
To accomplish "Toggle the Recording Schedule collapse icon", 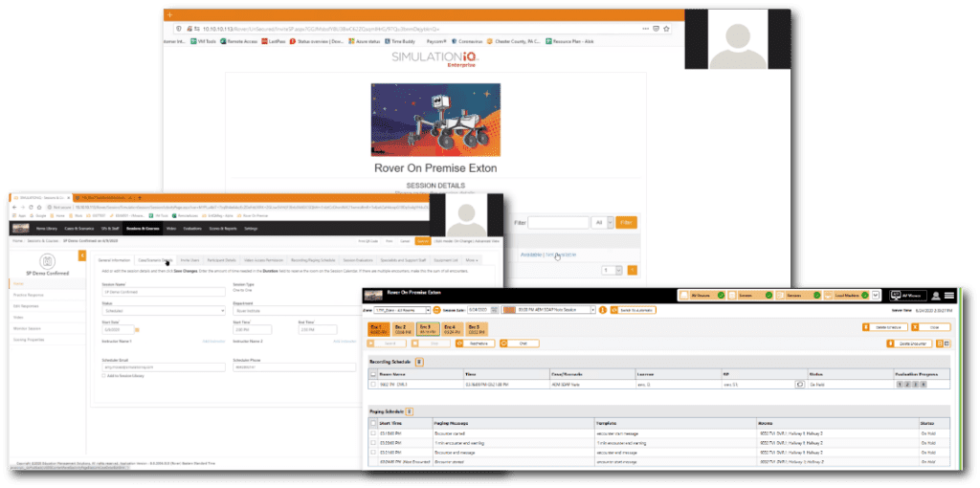I will (x=419, y=361).
